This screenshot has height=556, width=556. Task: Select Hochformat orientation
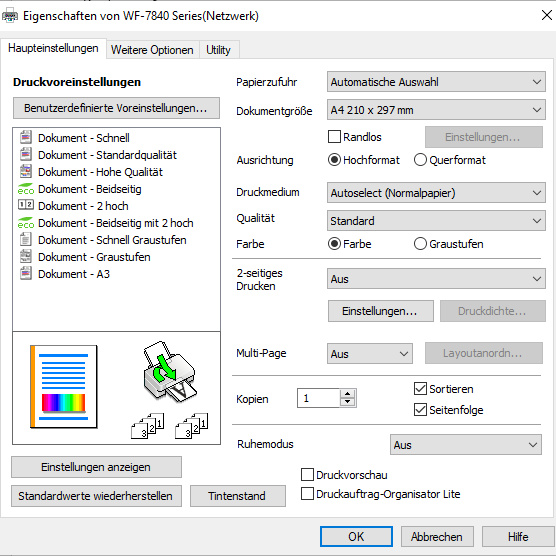334,160
